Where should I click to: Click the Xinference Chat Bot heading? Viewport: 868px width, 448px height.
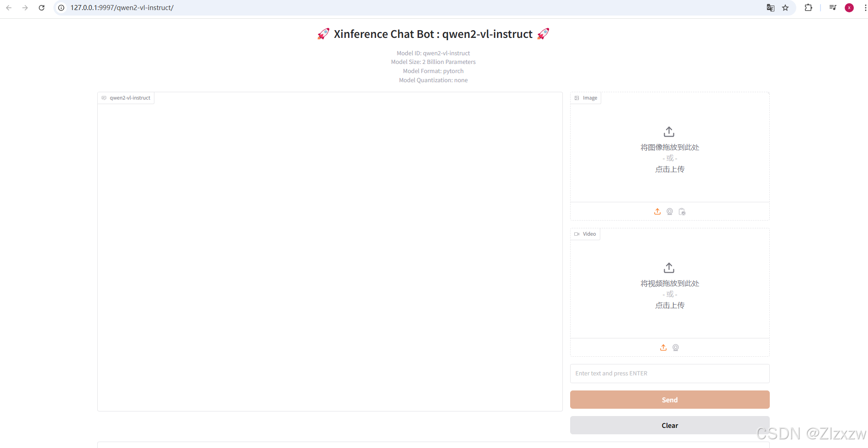433,34
